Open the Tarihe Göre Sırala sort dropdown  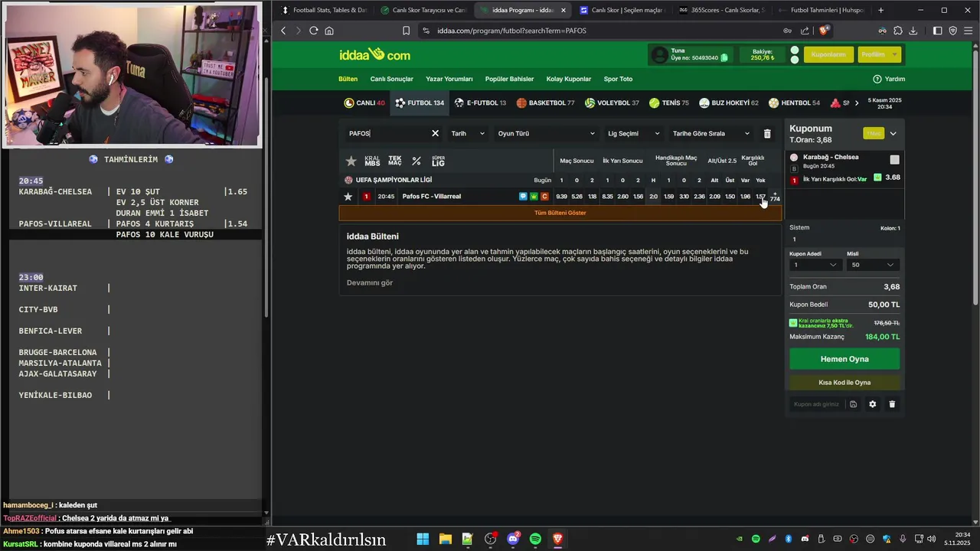(x=710, y=133)
